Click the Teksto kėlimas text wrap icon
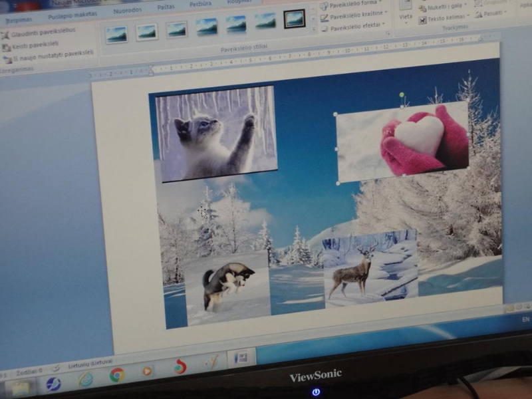Viewport: 532px width, 399px height. [x=422, y=21]
